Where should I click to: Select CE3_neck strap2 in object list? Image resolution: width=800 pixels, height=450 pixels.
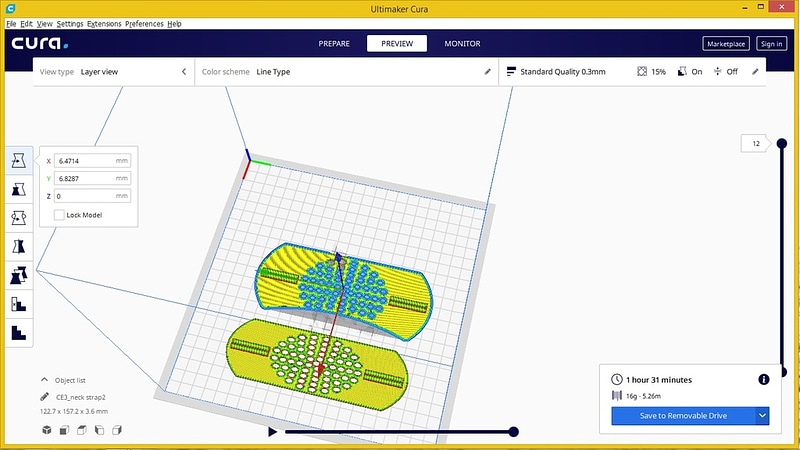click(x=81, y=397)
